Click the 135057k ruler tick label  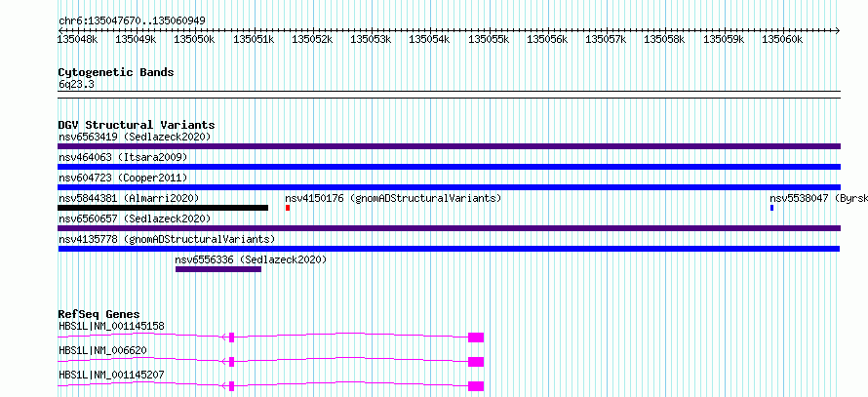[607, 39]
